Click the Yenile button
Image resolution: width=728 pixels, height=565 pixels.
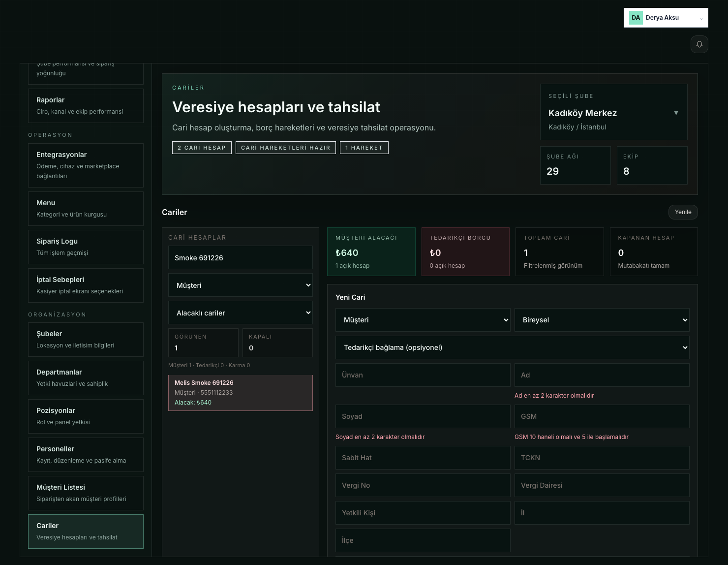pyautogui.click(x=683, y=212)
